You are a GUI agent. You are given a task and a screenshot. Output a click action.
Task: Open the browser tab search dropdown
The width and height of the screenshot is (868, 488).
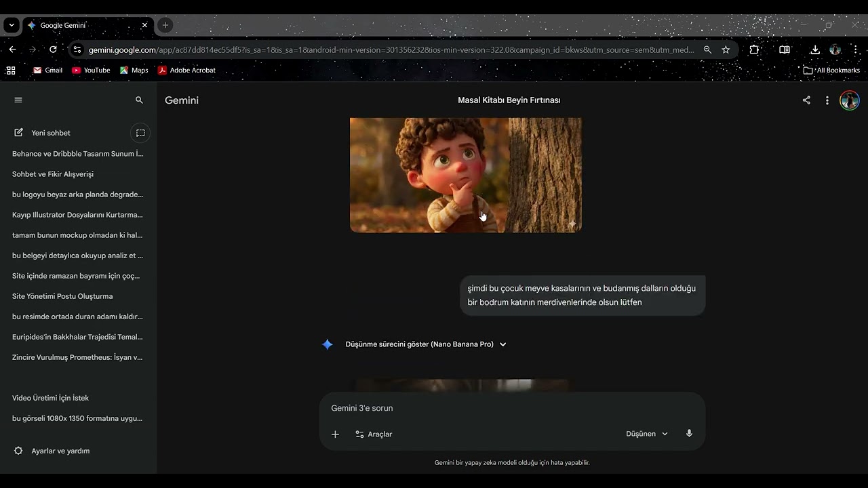(x=12, y=25)
